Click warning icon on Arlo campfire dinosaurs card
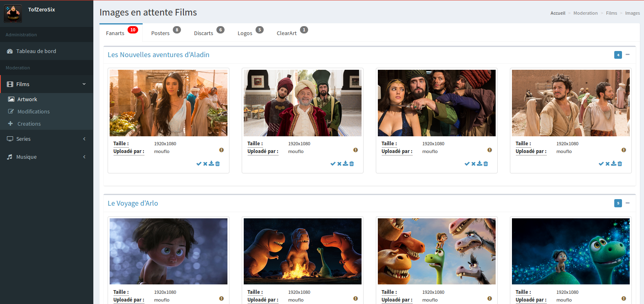This screenshot has width=644, height=304. click(355, 299)
